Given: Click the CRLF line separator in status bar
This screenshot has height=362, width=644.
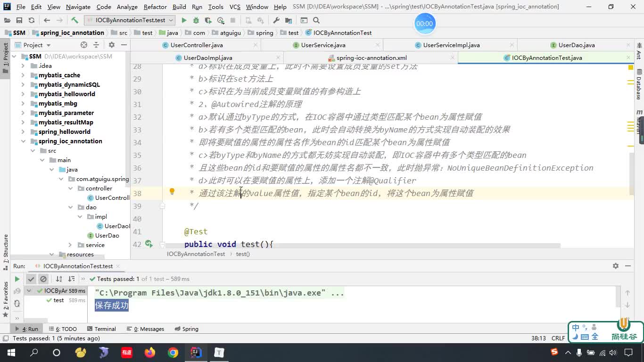Looking at the screenshot, I should (558, 338).
